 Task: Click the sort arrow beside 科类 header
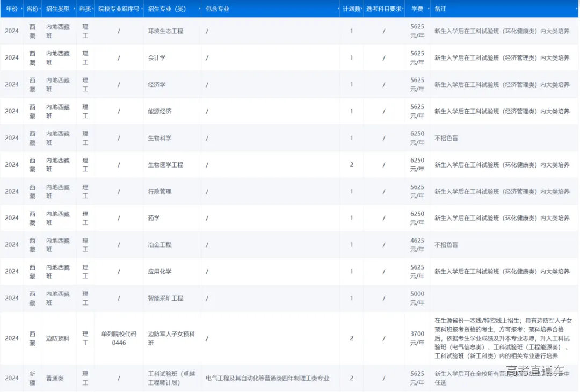pyautogui.click(x=92, y=9)
